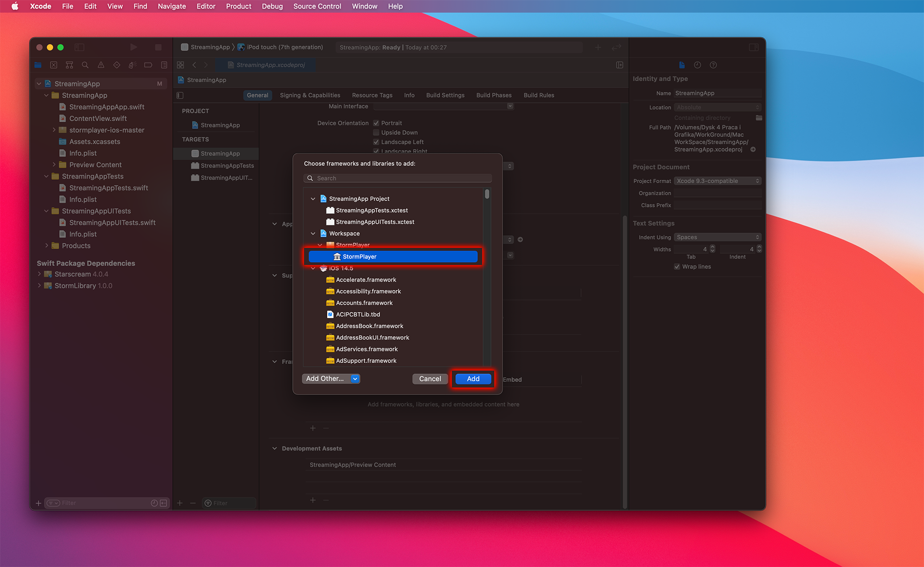Screen dimensions: 924x567
Task: Expand the Starscream package dependency
Action: 39,274
